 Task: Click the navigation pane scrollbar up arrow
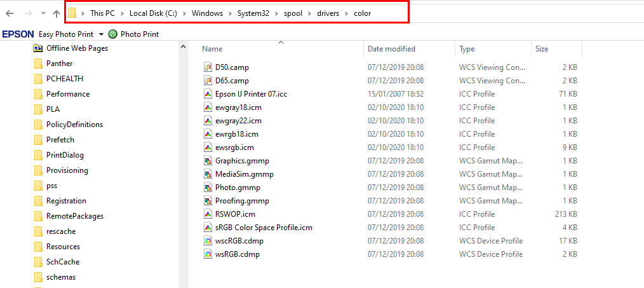pyautogui.click(x=183, y=46)
